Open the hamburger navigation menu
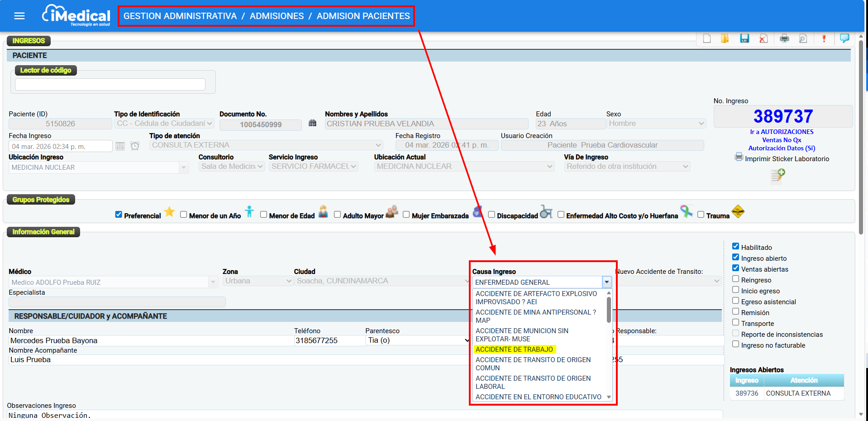The height and width of the screenshot is (421, 868). click(x=19, y=16)
